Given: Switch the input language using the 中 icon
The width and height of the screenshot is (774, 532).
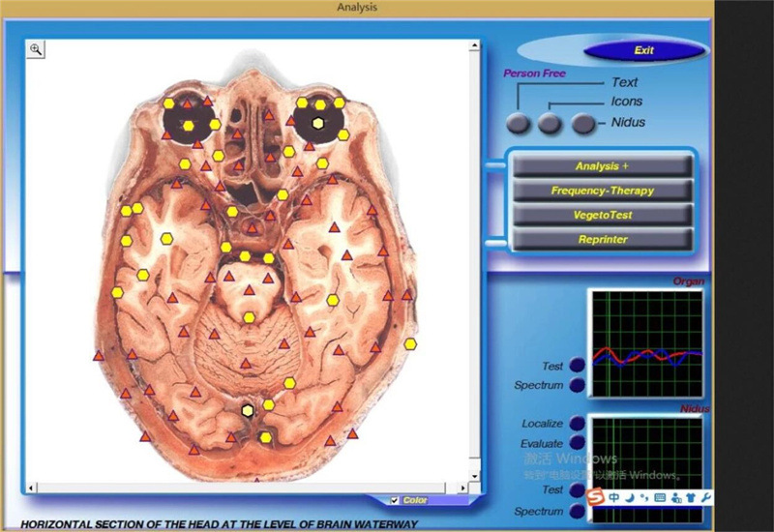Looking at the screenshot, I should tap(614, 497).
